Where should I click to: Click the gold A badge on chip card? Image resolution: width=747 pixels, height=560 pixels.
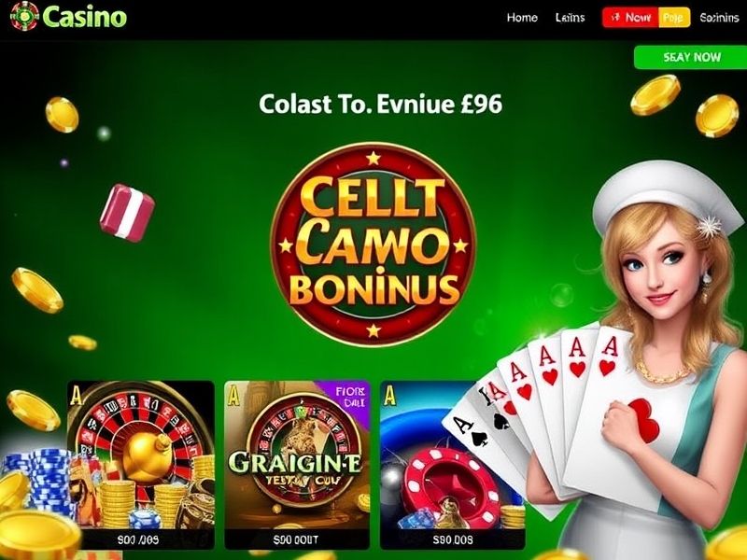pos(389,395)
